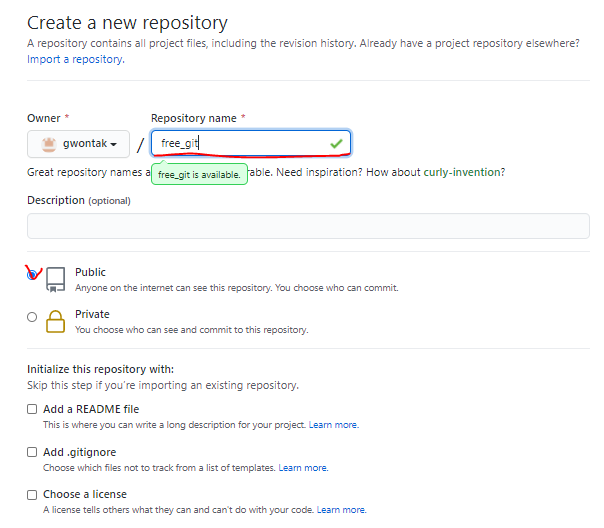
Task: Click the Initialize this repository with heading
Action: click(101, 369)
